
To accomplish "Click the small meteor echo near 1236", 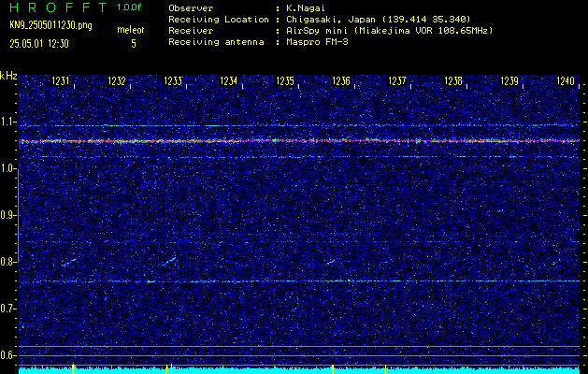I will coord(330,262).
